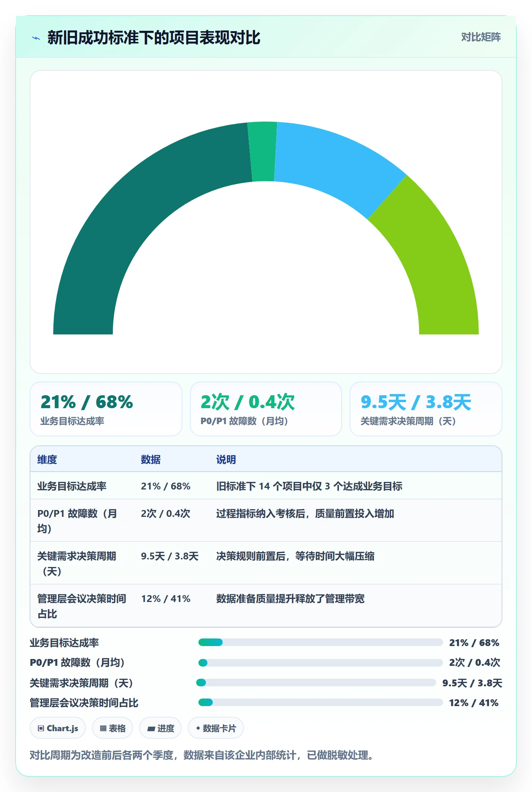
Task: Click the table cell P0/P1 故障数（月均）
Action: click(82, 521)
